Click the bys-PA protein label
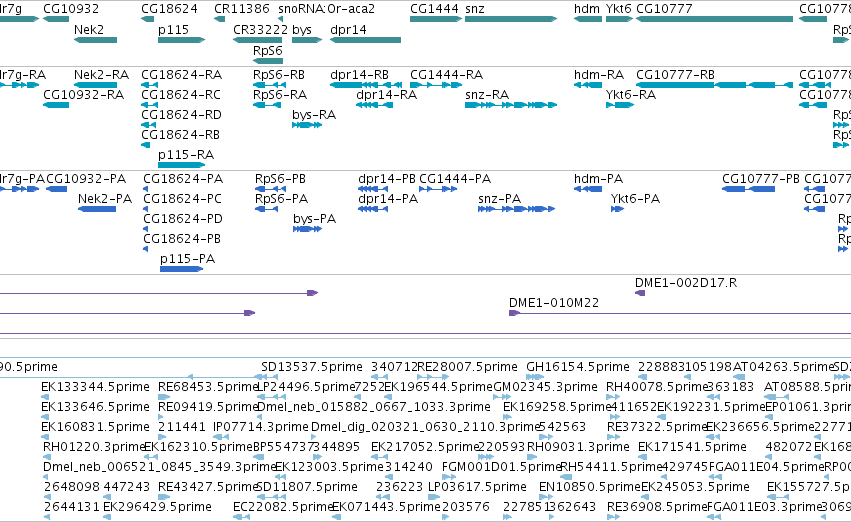Image resolution: width=851 pixels, height=522 pixels. pyautogui.click(x=314, y=219)
